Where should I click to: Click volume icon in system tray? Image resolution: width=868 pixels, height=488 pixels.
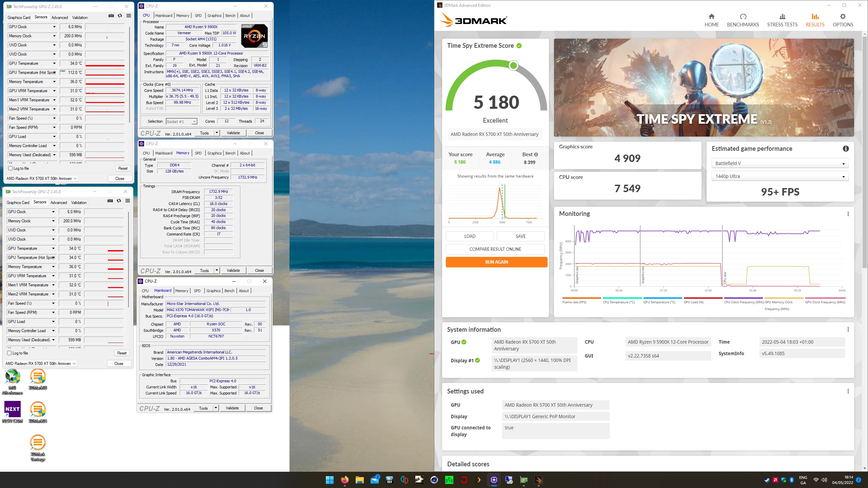click(x=824, y=480)
